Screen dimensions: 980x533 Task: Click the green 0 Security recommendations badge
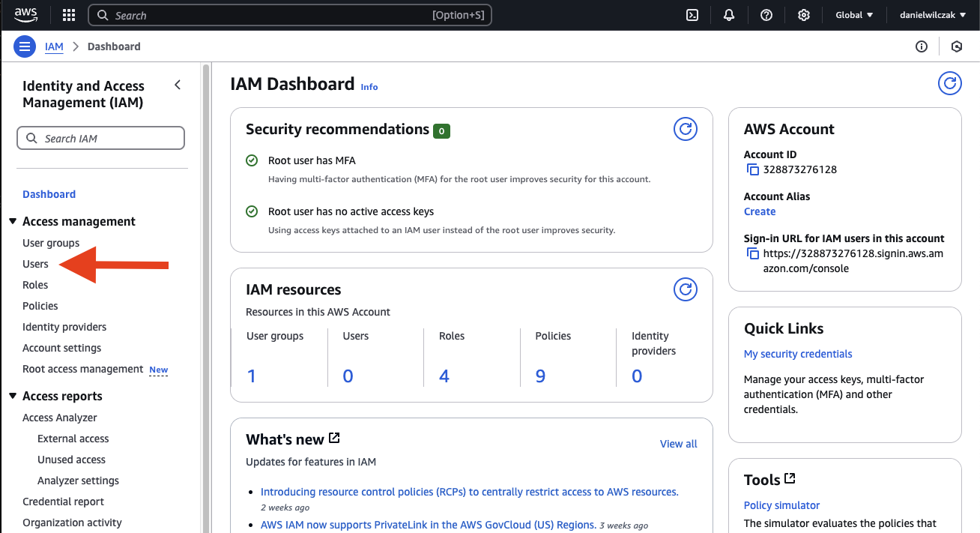click(x=441, y=131)
